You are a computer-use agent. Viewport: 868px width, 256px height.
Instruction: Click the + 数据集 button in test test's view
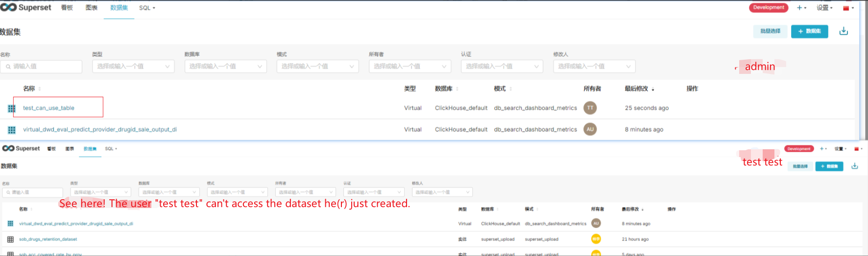pos(829,166)
